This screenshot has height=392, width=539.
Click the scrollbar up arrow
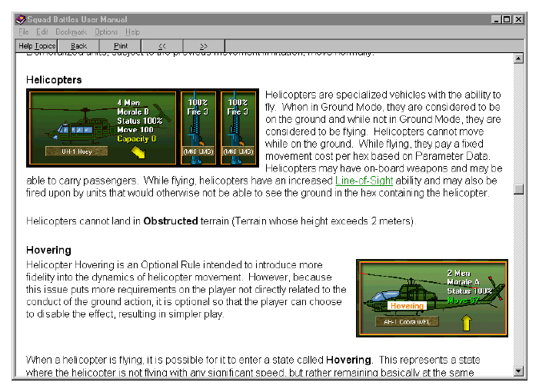point(518,58)
